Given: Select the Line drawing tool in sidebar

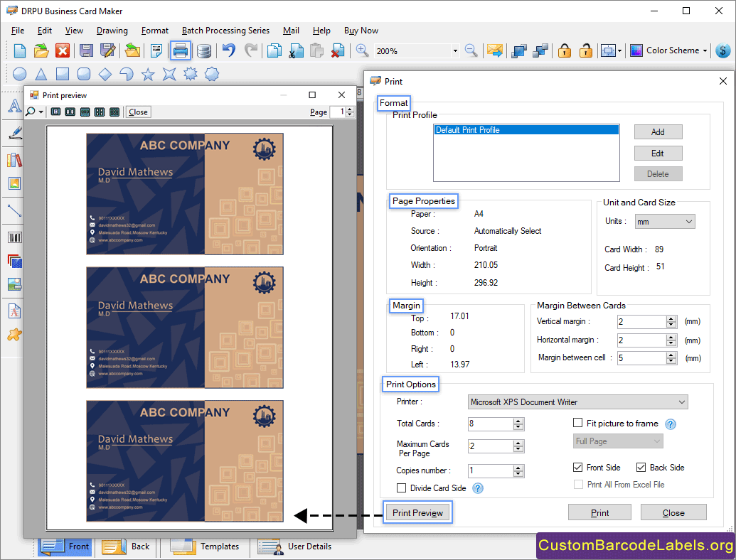Looking at the screenshot, I should pyautogui.click(x=14, y=211).
